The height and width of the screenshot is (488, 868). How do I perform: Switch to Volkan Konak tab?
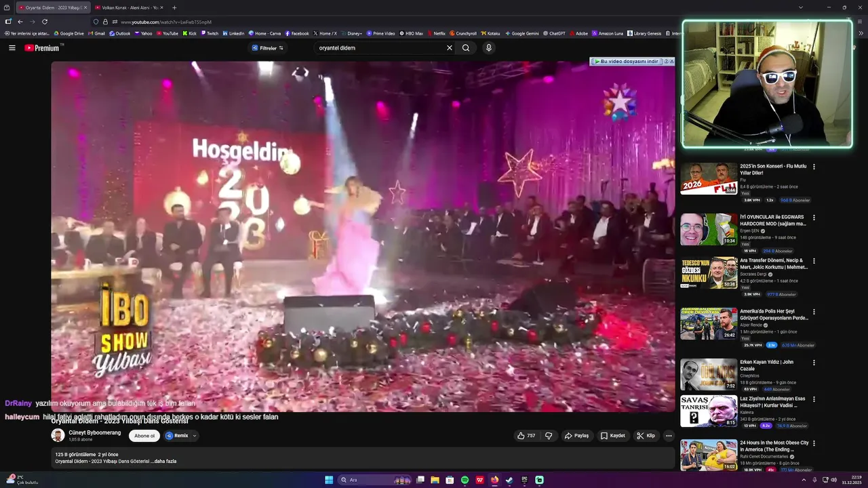click(129, 7)
